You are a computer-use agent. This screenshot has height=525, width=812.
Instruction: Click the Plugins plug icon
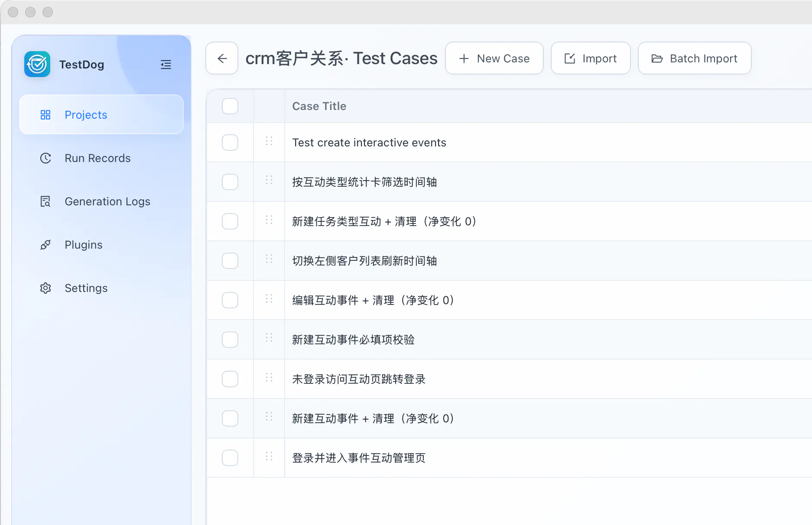click(x=45, y=245)
